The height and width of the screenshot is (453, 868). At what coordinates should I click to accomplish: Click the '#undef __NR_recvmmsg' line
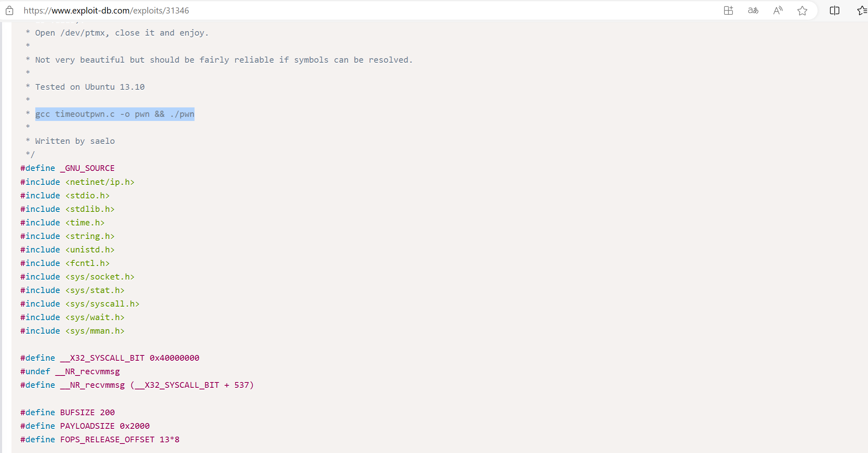[70, 371]
